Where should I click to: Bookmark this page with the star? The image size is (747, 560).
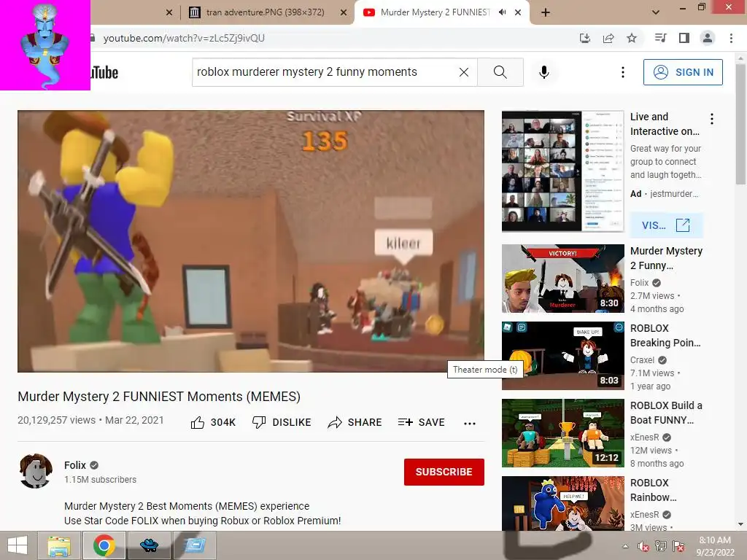pos(632,38)
